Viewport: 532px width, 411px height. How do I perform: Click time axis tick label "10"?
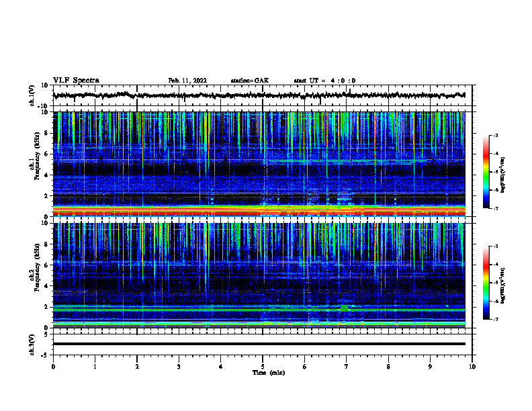472,367
